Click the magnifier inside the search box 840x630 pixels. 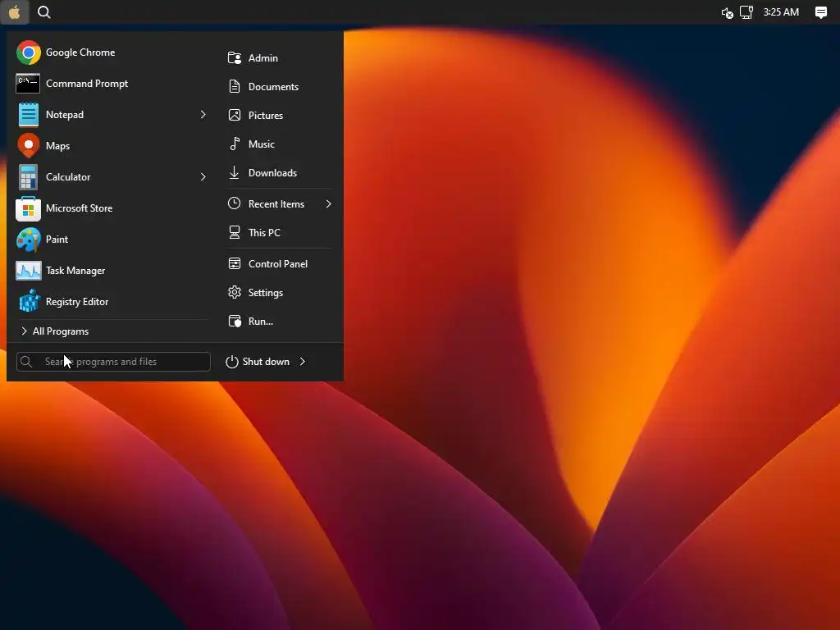click(26, 362)
